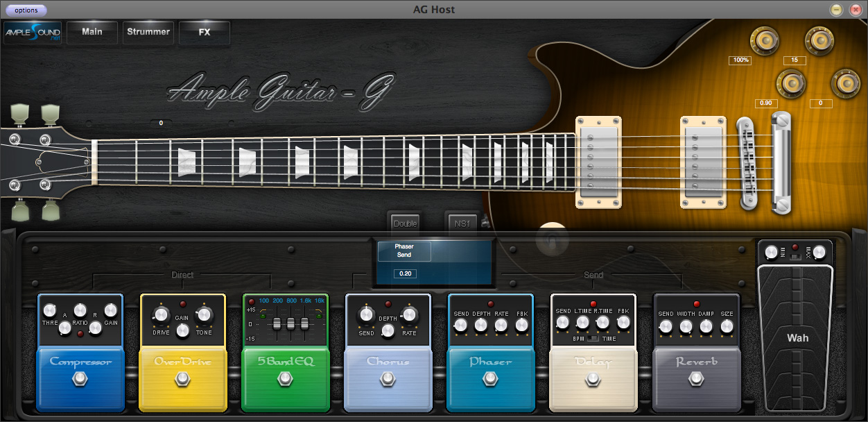Click the Delay L.TIME knob

coord(583,323)
